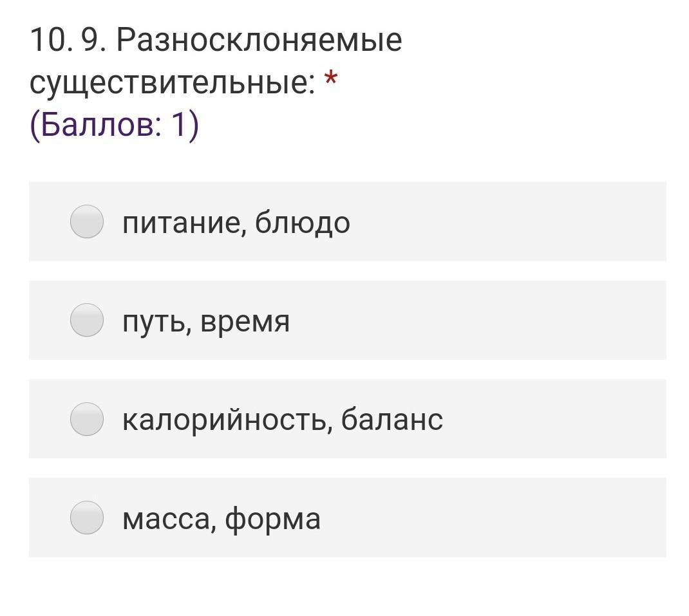The image size is (689, 616).
Task: Choose the 'путь, время' radio button
Action: coord(87,320)
